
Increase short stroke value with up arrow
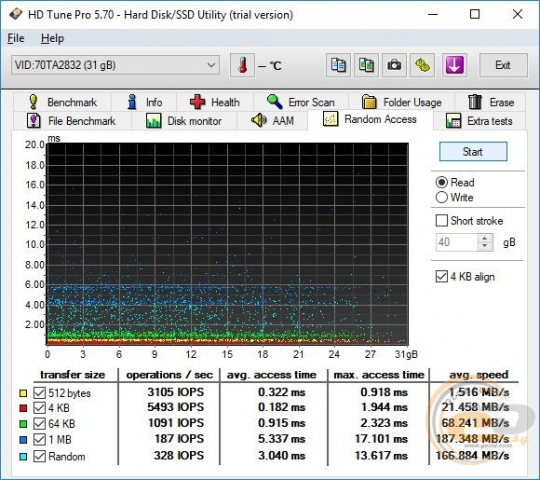tap(485, 238)
